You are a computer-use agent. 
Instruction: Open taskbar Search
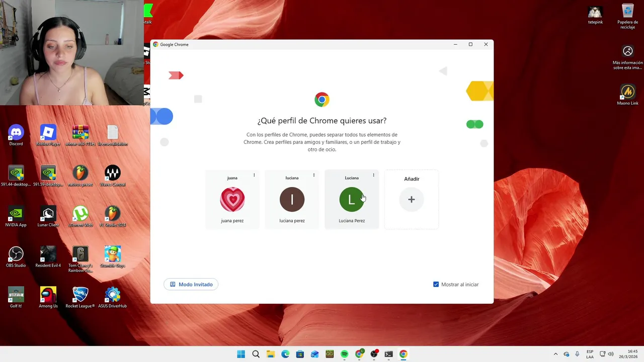tap(256, 354)
